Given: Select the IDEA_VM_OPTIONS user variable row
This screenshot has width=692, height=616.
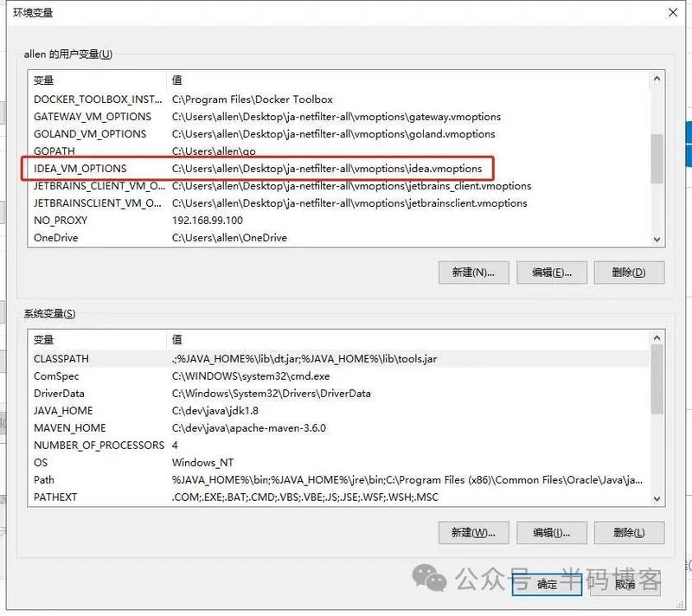Looking at the screenshot, I should click(x=80, y=169).
